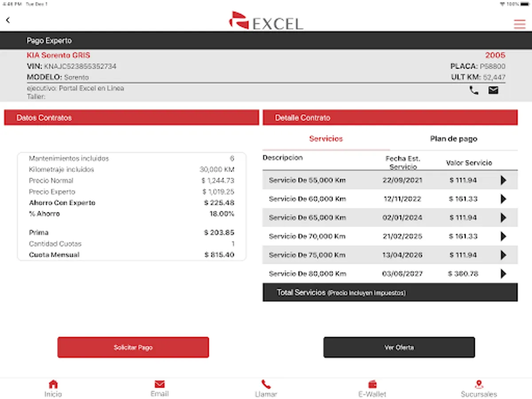Expand Servicio De 60,000 Km arrow
The width and height of the screenshot is (532, 399).
[503, 199]
